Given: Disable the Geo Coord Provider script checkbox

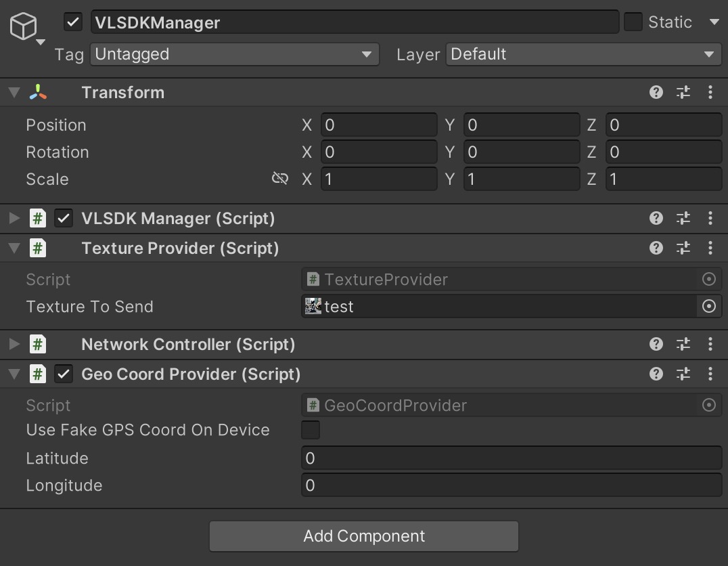Looking at the screenshot, I should coord(64,374).
